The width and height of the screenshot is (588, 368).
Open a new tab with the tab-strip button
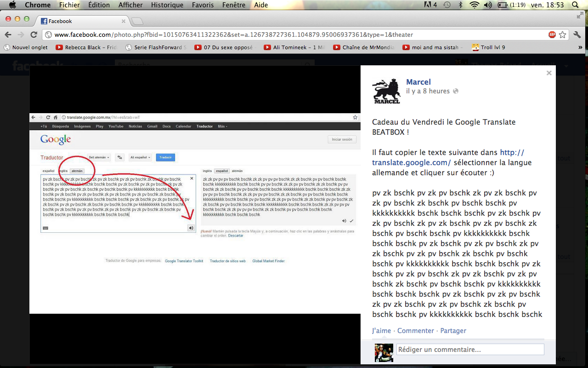[x=137, y=21]
